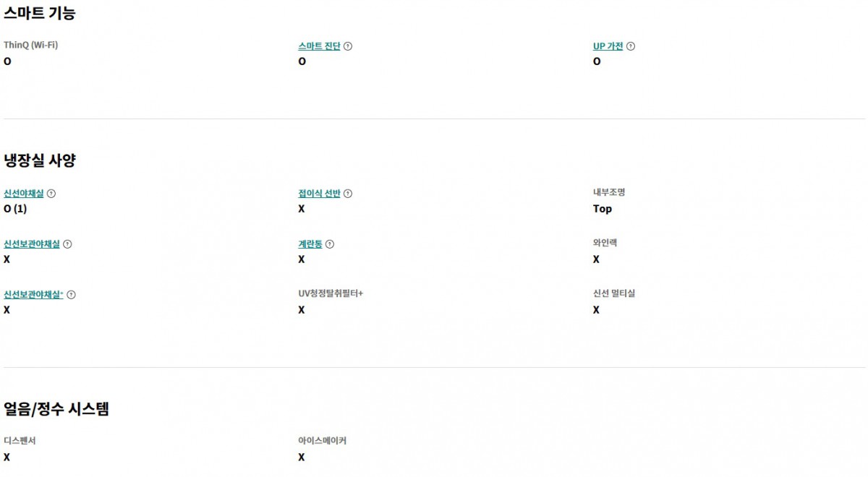The image size is (868, 477).
Task: Click the 신선보관야채실+ link
Action: click(x=33, y=295)
